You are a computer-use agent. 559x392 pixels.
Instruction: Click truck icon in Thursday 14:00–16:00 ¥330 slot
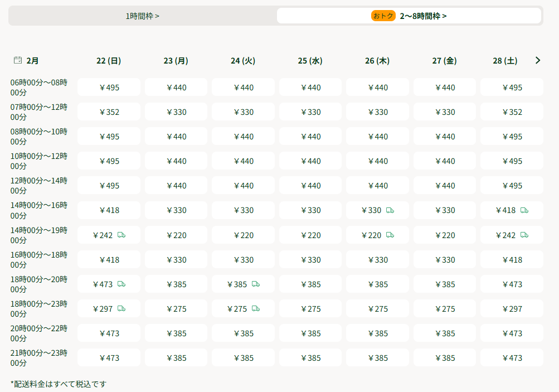coord(390,210)
